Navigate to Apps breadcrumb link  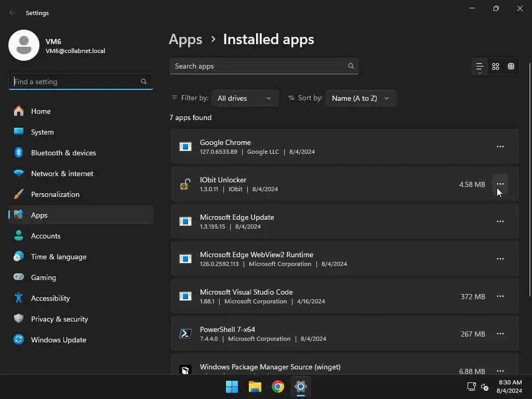click(x=185, y=39)
